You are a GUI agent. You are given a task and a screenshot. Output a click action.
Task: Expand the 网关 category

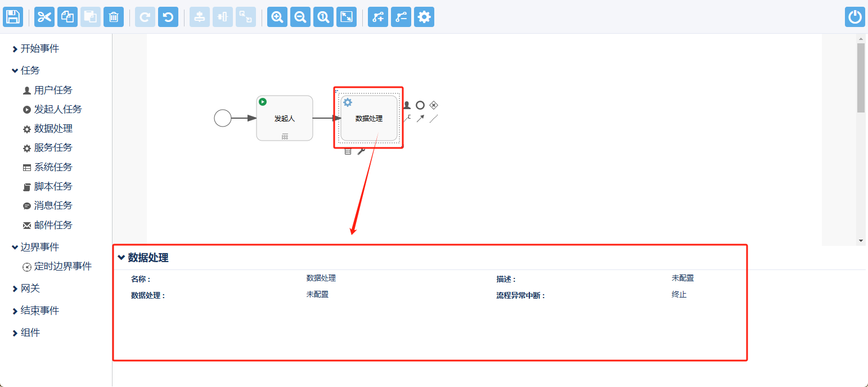pos(30,289)
